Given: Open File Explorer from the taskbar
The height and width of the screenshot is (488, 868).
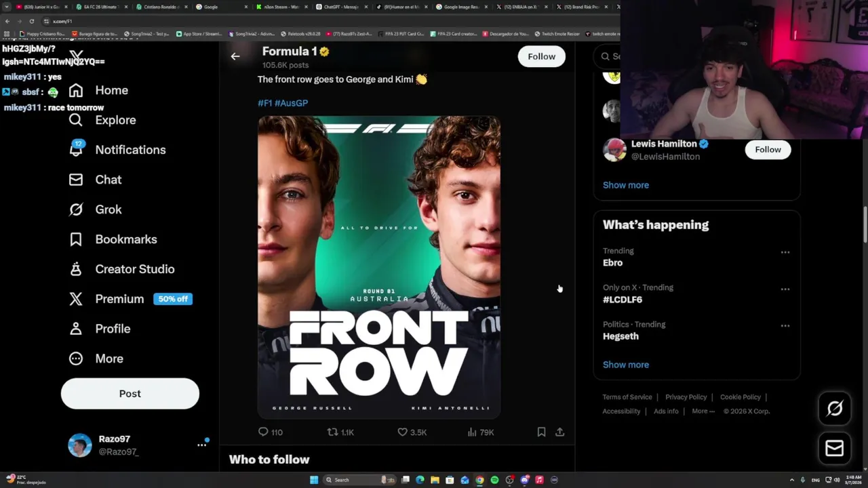Looking at the screenshot, I should tap(435, 480).
